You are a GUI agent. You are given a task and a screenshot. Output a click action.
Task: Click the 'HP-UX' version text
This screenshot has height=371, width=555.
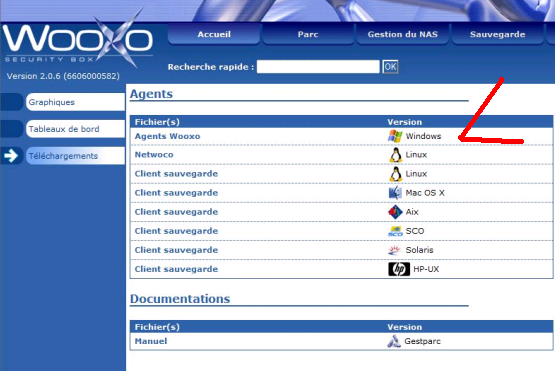(x=426, y=269)
